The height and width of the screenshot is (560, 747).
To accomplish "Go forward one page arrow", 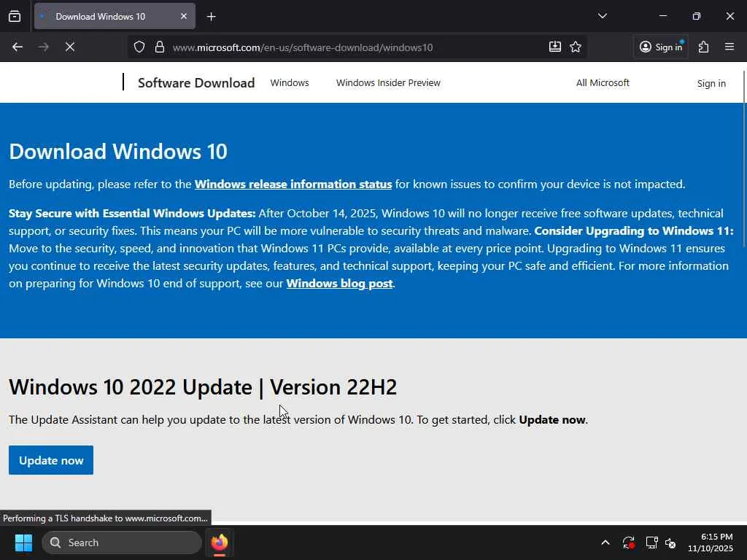I will pyautogui.click(x=43, y=47).
